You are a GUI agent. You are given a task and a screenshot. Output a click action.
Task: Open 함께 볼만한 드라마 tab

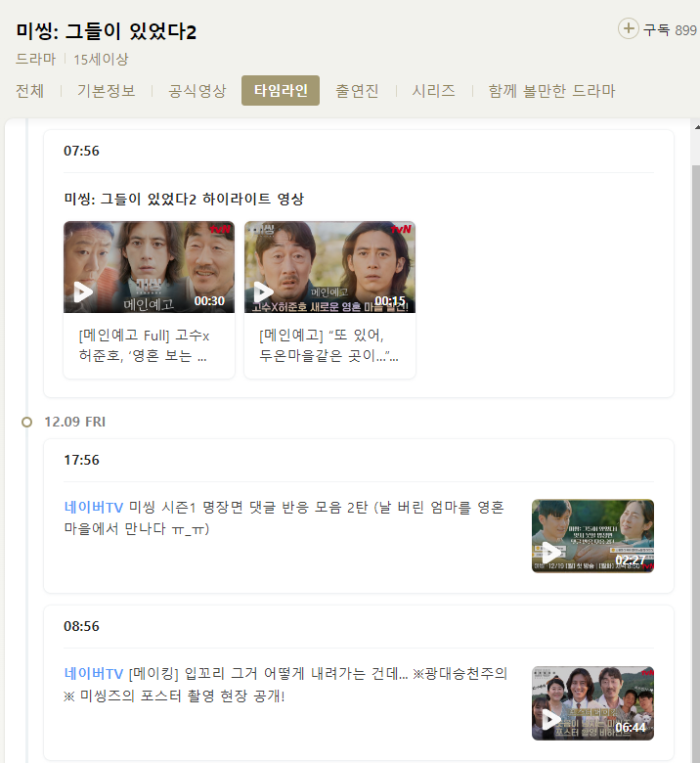point(551,91)
